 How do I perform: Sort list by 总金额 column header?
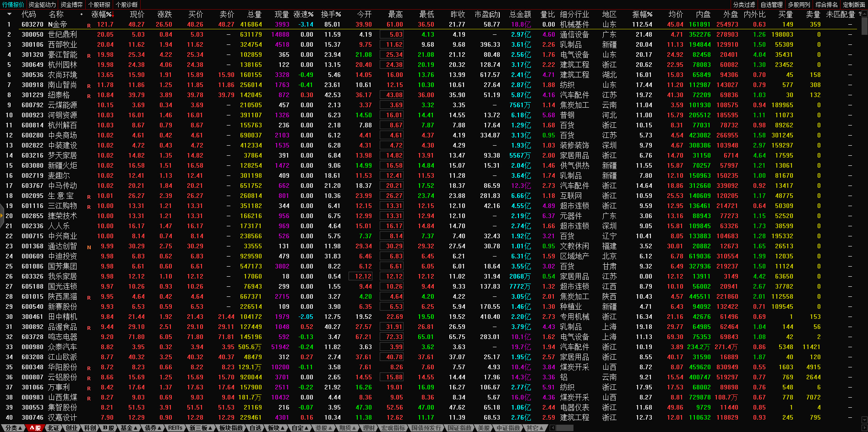[520, 15]
